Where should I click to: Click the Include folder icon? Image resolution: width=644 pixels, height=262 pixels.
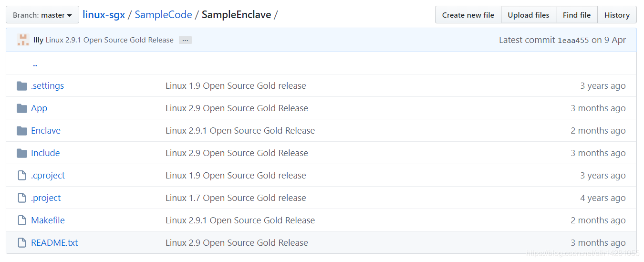pos(21,153)
